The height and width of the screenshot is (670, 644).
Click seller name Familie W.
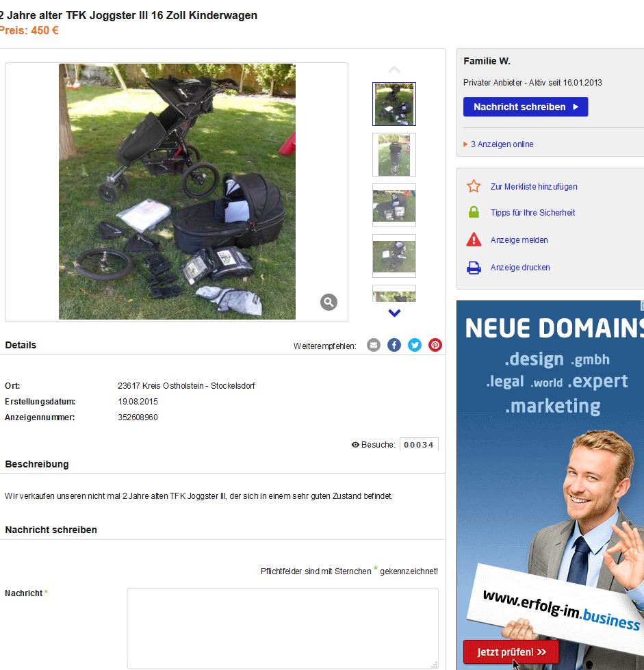(487, 61)
